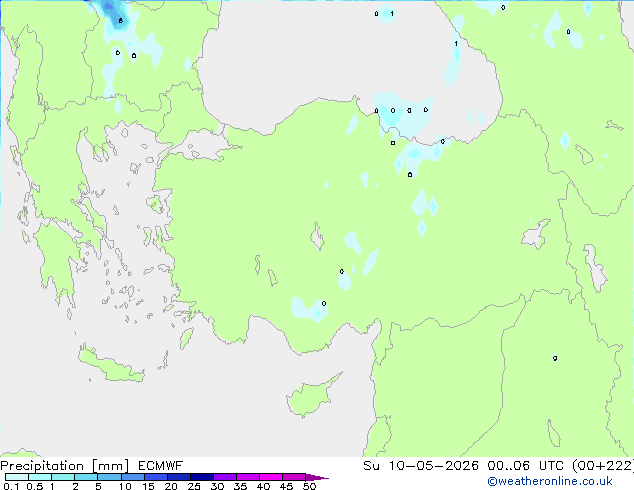Click Lake Urmia near the right edge
This screenshot has width=634, height=490.
coord(595,268)
